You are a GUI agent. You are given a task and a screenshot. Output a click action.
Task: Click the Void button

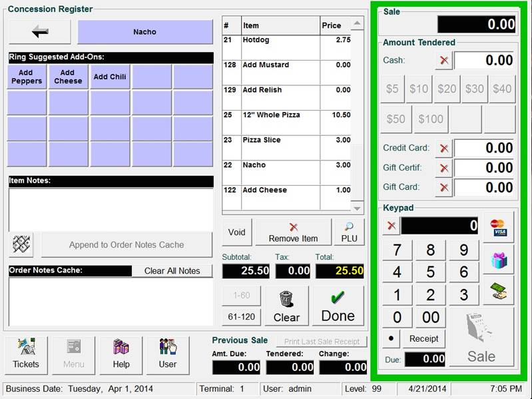(236, 232)
